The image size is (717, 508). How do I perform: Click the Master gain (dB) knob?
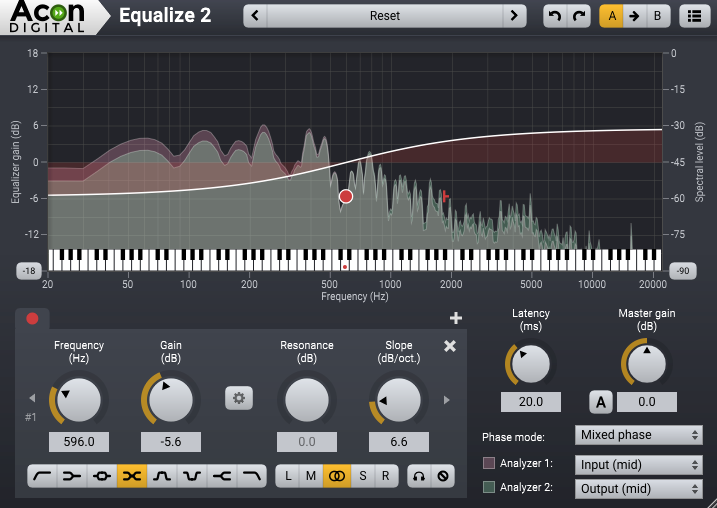point(647,364)
